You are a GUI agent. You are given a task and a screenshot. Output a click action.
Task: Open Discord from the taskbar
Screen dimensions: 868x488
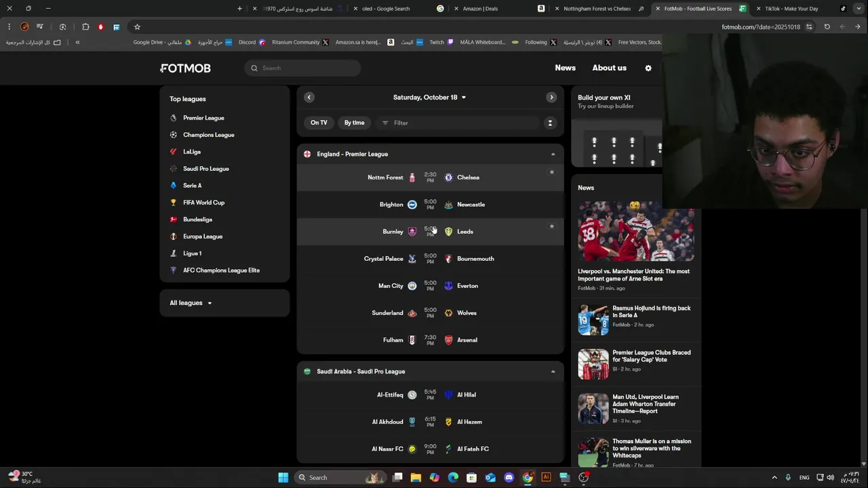coord(509,478)
